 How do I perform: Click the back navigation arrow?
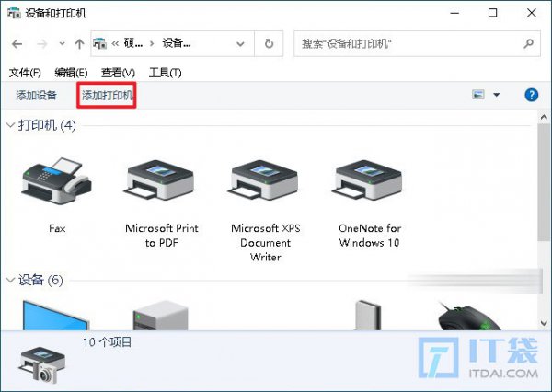pos(17,44)
